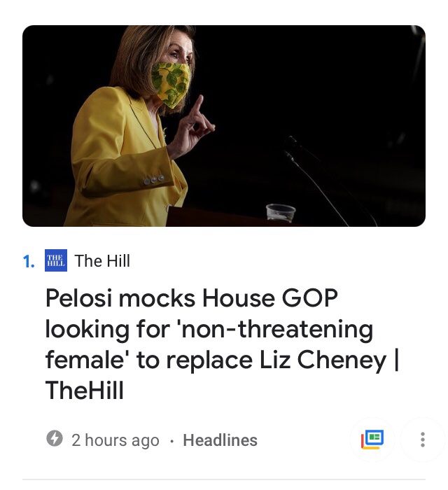Click the story rank number 1
This screenshot has width=448, height=490.
tap(28, 262)
